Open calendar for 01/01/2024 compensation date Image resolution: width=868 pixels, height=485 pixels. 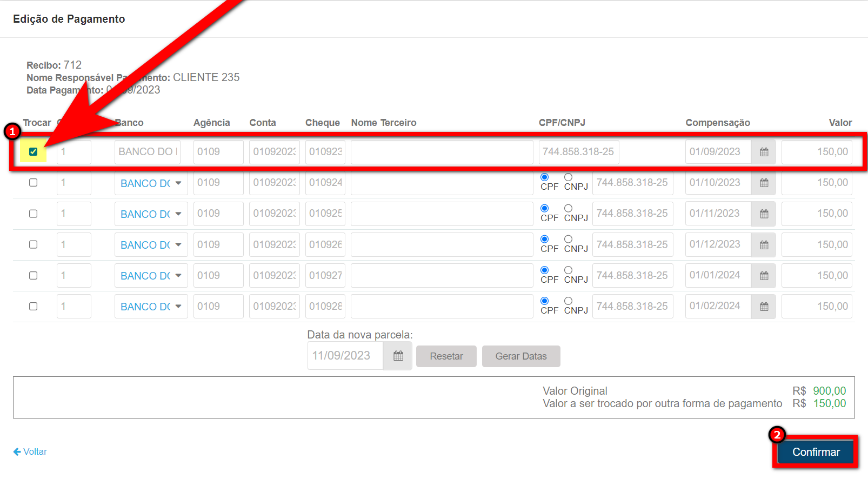point(763,276)
